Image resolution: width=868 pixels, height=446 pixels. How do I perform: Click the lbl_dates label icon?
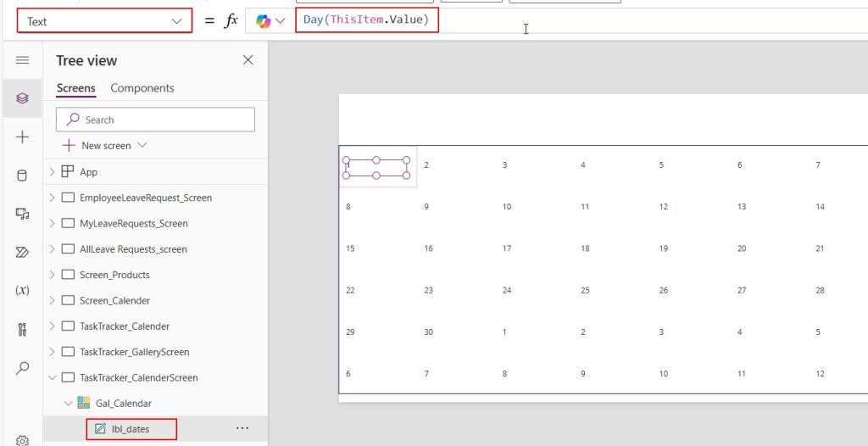(100, 428)
